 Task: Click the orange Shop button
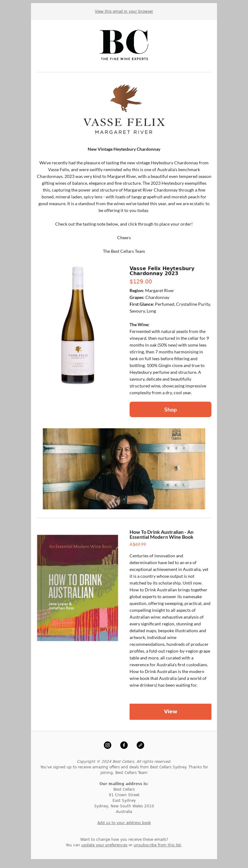[170, 409]
